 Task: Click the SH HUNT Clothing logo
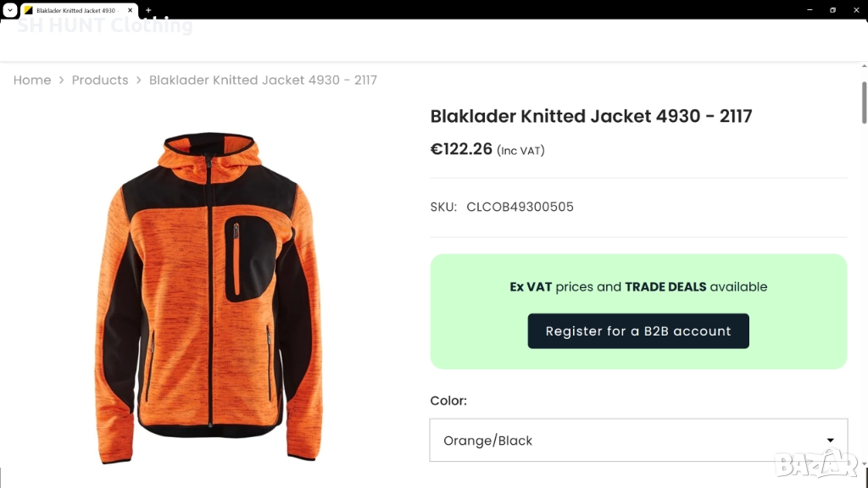point(105,26)
